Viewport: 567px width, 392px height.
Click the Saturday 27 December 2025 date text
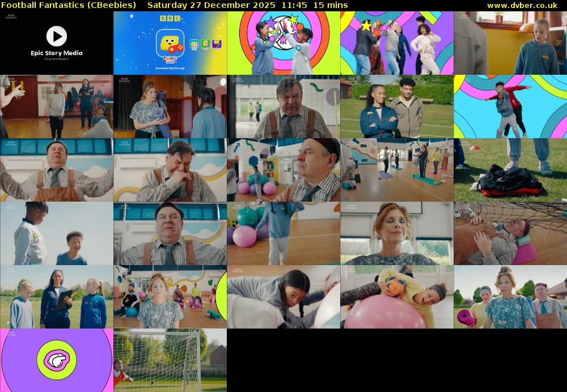(211, 5)
